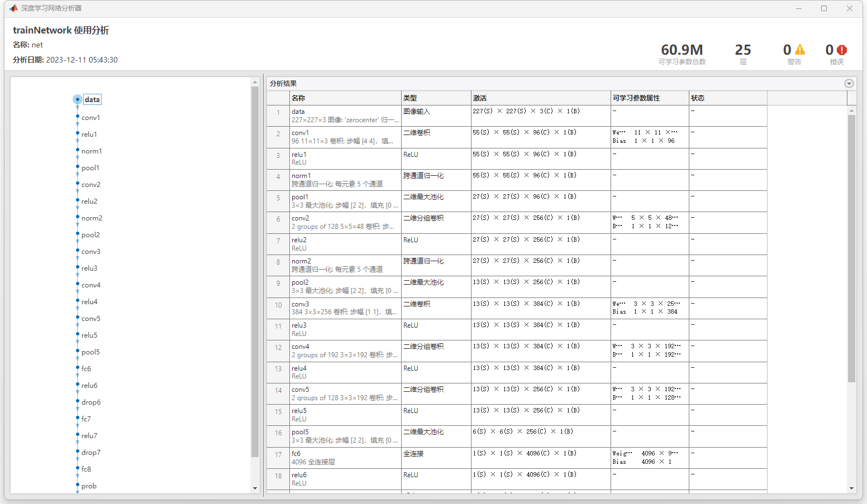Select the pool1 node in graph
The height and width of the screenshot is (504, 867).
pos(90,168)
